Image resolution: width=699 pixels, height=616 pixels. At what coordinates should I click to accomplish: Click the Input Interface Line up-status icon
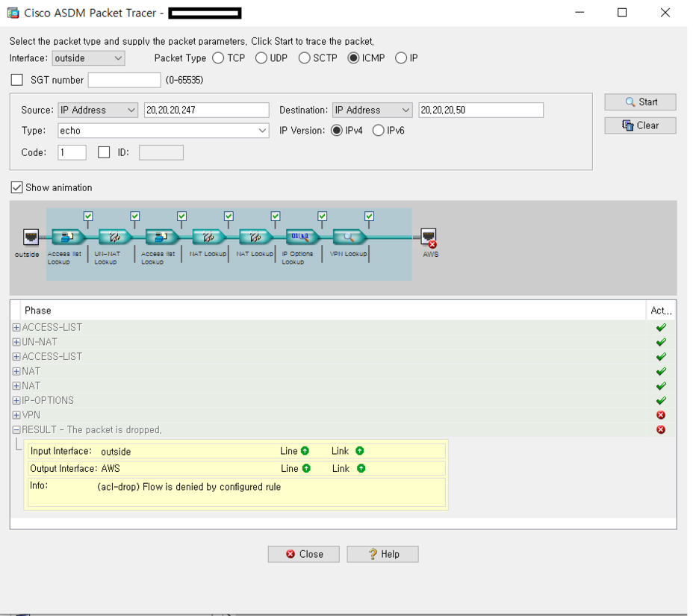tap(305, 451)
